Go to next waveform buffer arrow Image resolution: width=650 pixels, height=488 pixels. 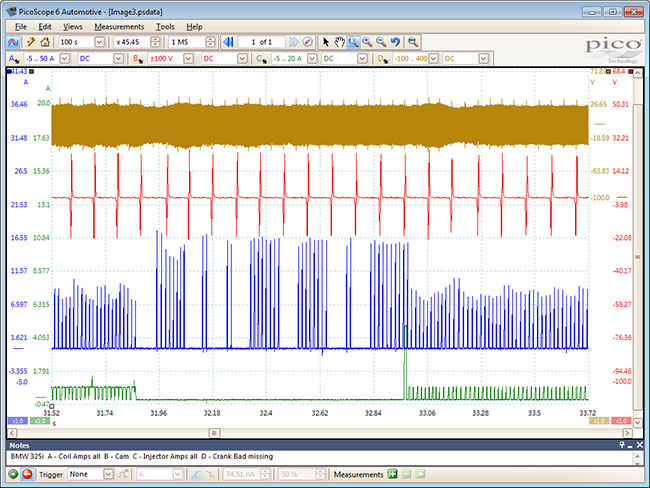(x=293, y=42)
